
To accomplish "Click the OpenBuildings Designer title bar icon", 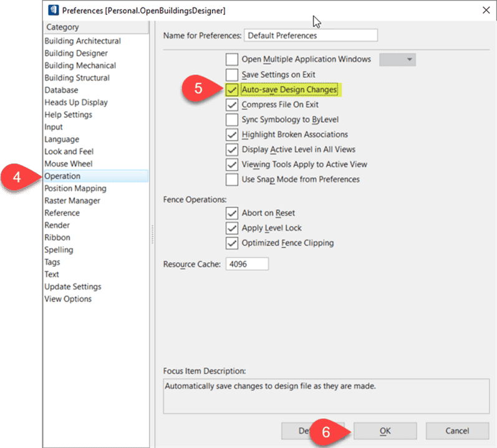I will pyautogui.click(x=54, y=10).
